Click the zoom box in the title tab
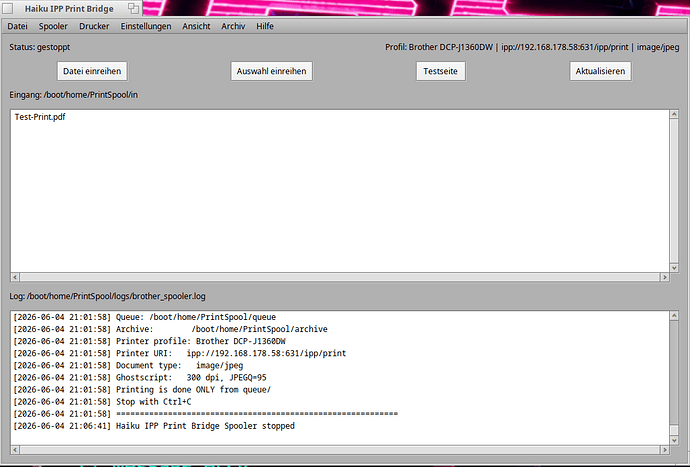 click(x=133, y=8)
